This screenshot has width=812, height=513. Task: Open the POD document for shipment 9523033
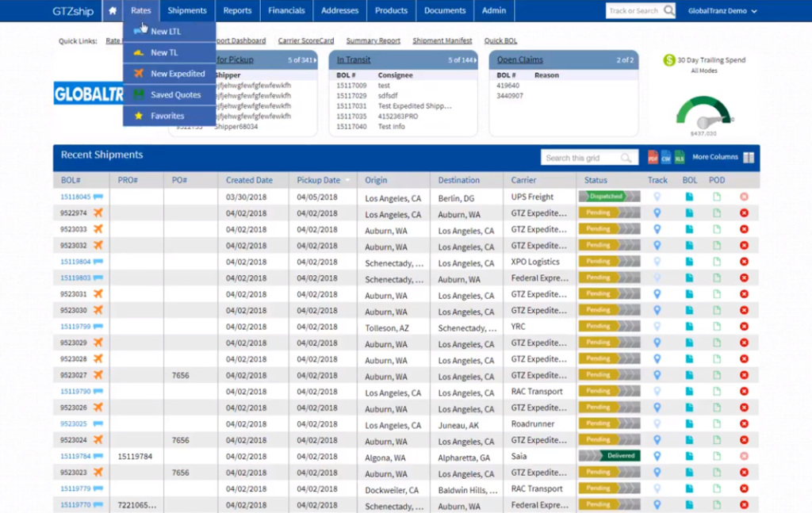coord(717,229)
